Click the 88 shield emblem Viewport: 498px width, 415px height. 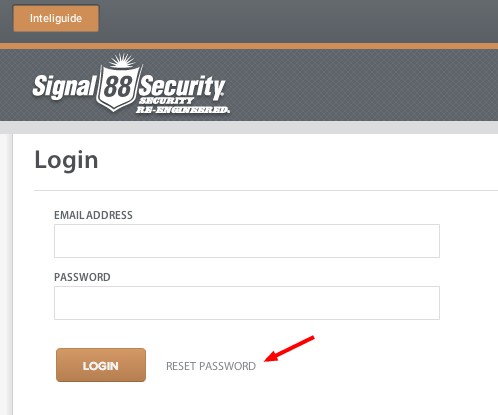[119, 87]
